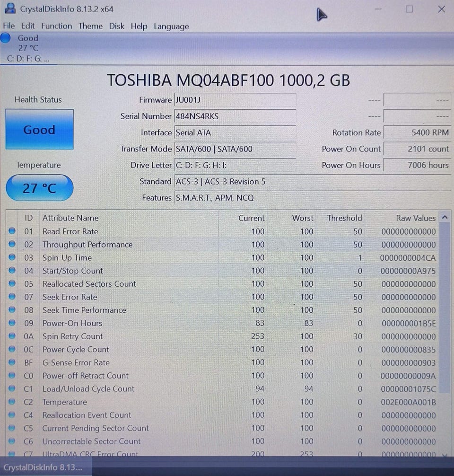Click status icon of Uncorrectable Sector Count row

click(x=12, y=441)
